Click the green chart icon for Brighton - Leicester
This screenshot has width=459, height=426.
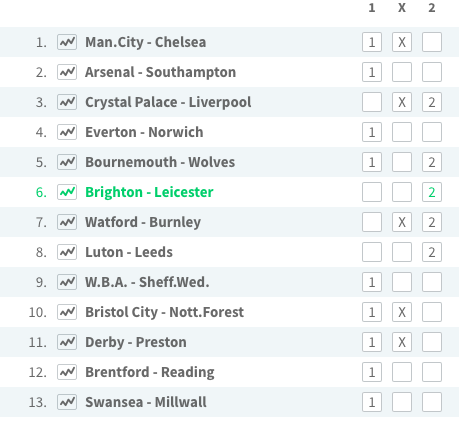pyautogui.click(x=67, y=192)
